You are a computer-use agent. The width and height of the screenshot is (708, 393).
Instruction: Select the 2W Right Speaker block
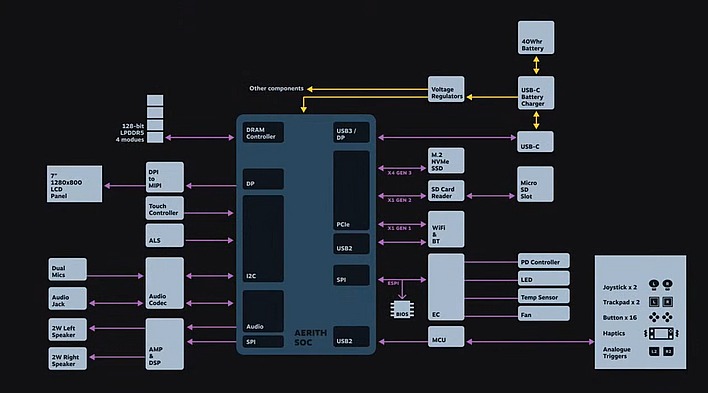[x=67, y=359]
